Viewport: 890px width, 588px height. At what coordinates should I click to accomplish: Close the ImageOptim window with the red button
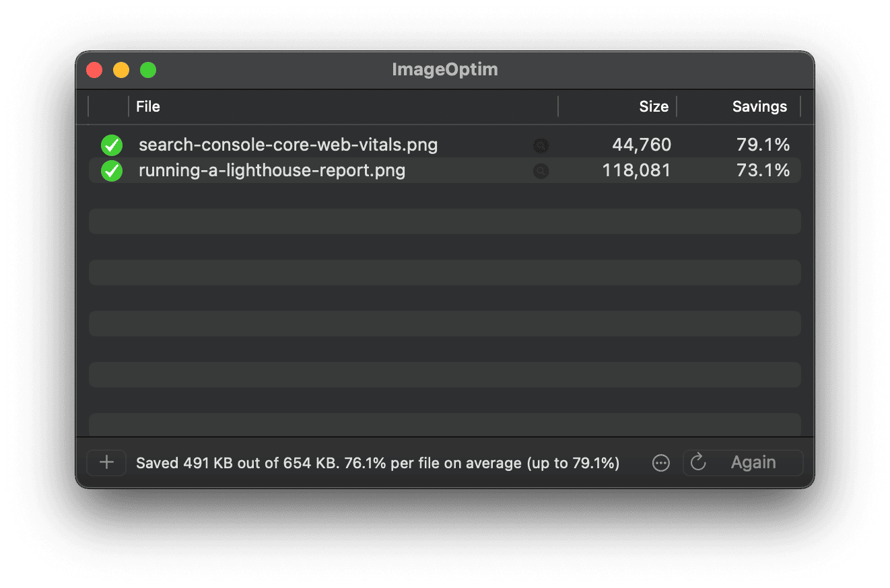click(94, 70)
